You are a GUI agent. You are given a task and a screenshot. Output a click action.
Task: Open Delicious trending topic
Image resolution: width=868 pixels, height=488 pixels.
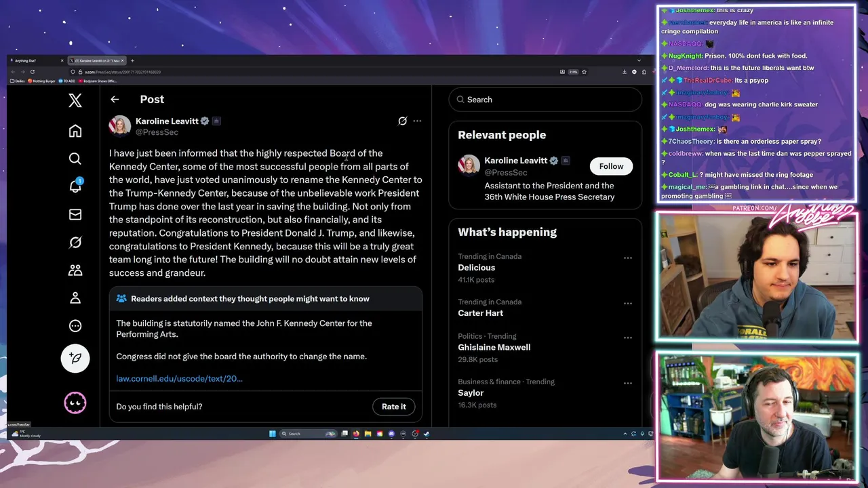tap(477, 268)
